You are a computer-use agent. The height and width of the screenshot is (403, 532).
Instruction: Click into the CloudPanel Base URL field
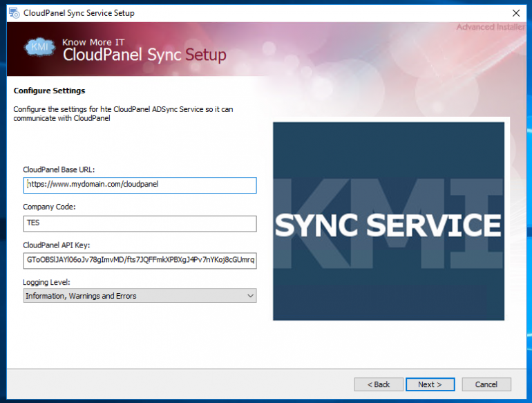[x=140, y=185]
